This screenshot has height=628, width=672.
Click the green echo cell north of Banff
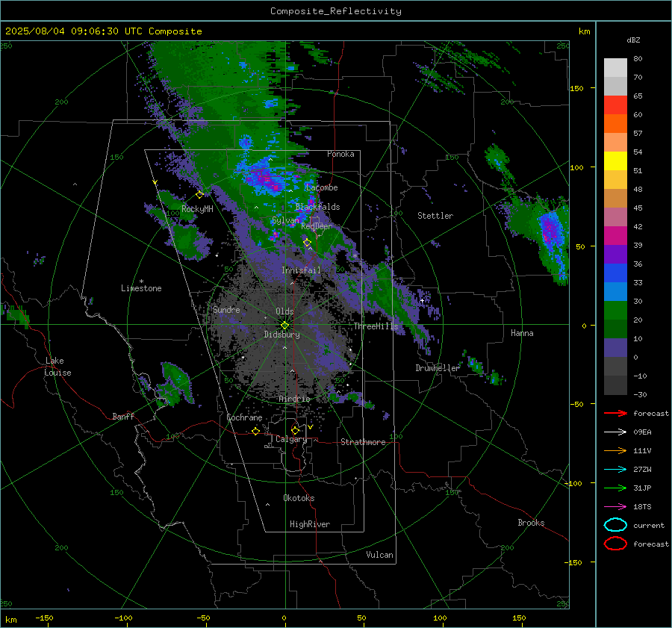click(x=175, y=385)
